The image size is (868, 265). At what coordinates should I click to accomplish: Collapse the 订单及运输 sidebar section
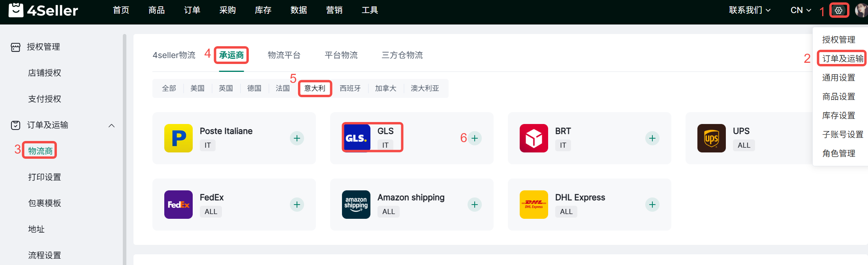pos(111,126)
